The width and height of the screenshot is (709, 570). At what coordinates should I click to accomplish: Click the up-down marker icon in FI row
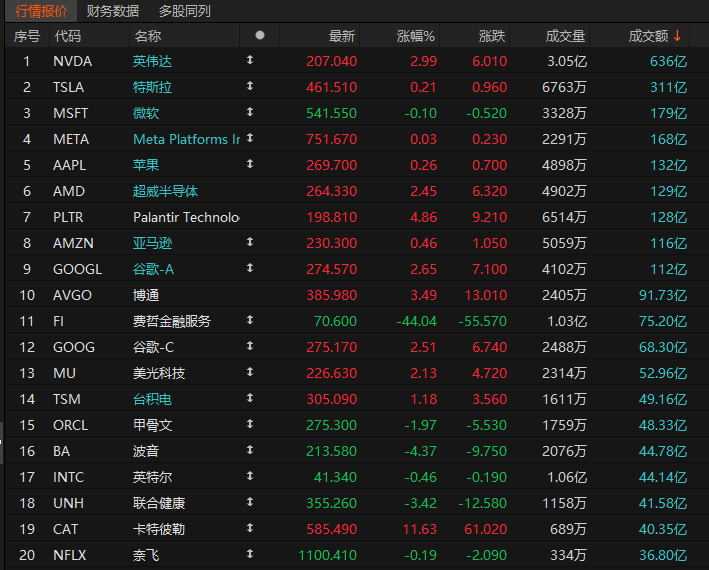250,320
